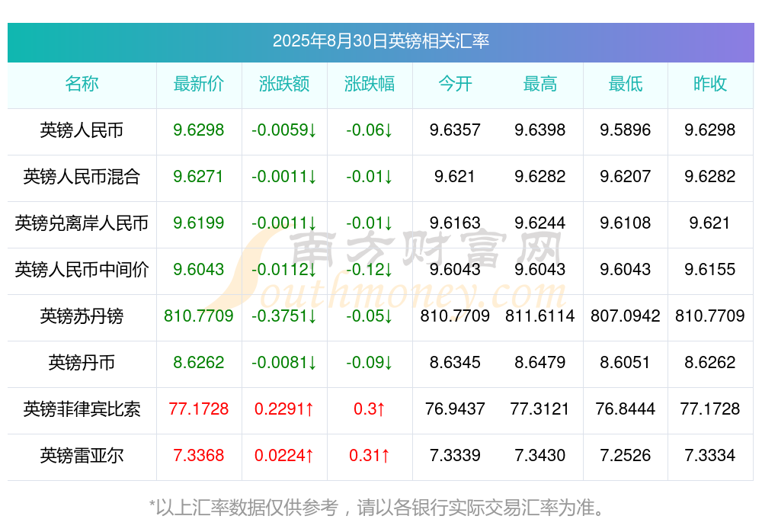Click the green latest price 9.6298
Screen dimensions: 762x532
[x=198, y=130]
